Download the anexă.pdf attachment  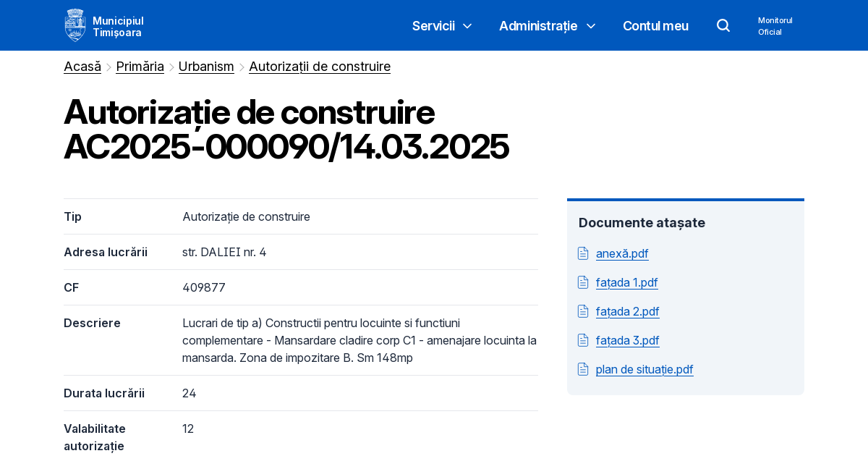point(622,253)
